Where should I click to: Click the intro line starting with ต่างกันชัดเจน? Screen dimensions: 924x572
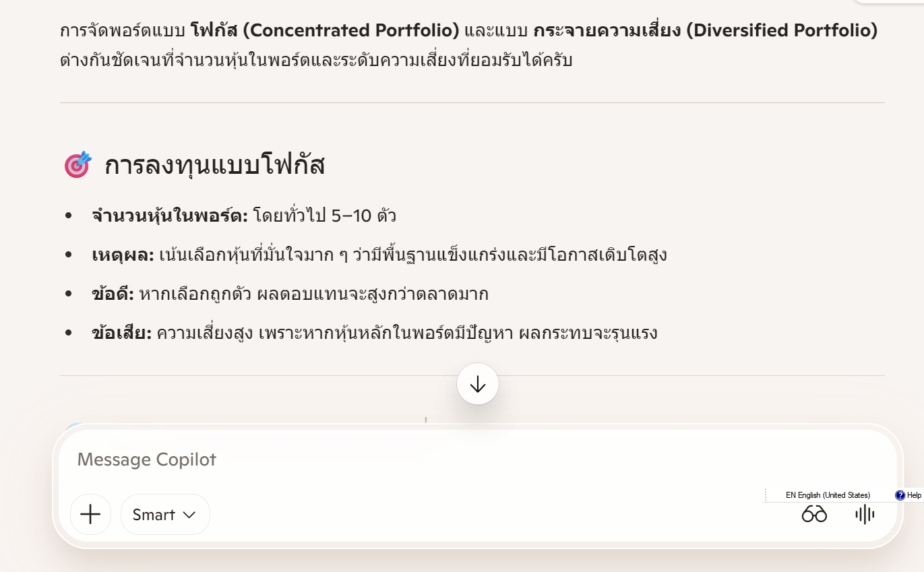316,60
